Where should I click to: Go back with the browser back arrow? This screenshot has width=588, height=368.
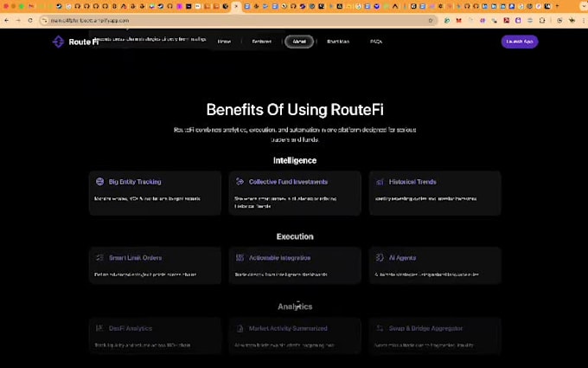coord(6,20)
